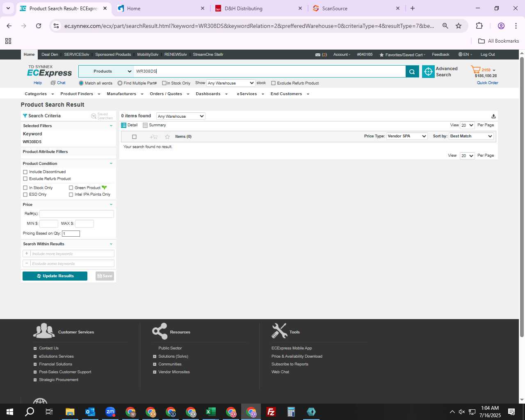
Task: Open the shopping cart icon
Action: pyautogui.click(x=476, y=70)
